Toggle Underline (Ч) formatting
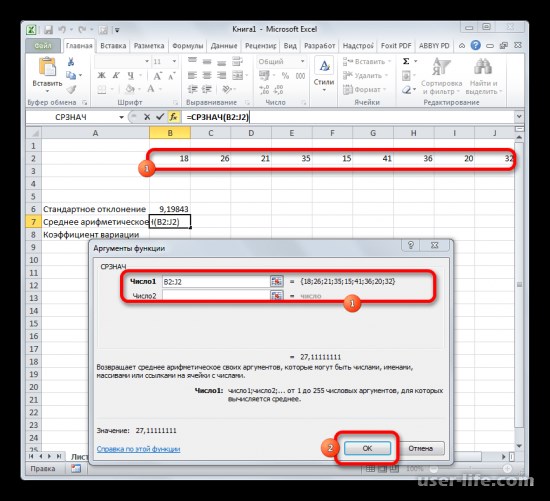 click(x=130, y=75)
